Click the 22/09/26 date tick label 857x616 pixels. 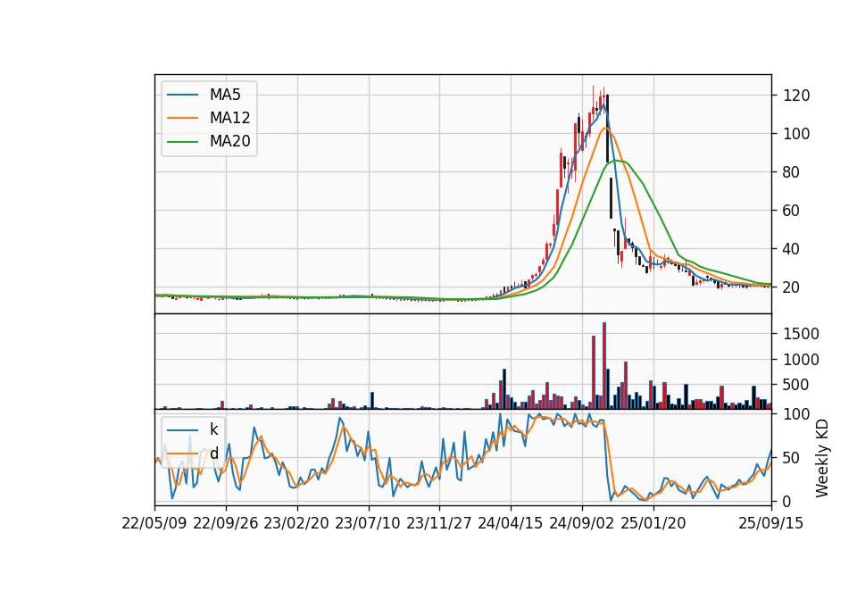click(x=226, y=523)
